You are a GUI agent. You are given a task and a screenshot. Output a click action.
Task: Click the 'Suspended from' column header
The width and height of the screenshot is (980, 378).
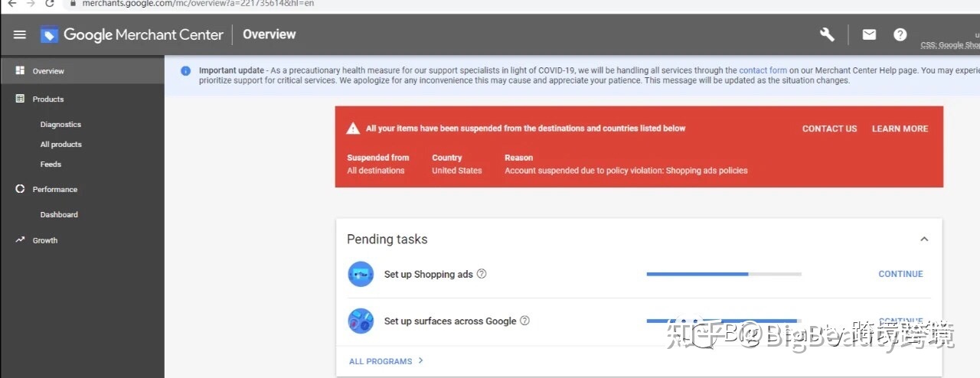pos(377,158)
